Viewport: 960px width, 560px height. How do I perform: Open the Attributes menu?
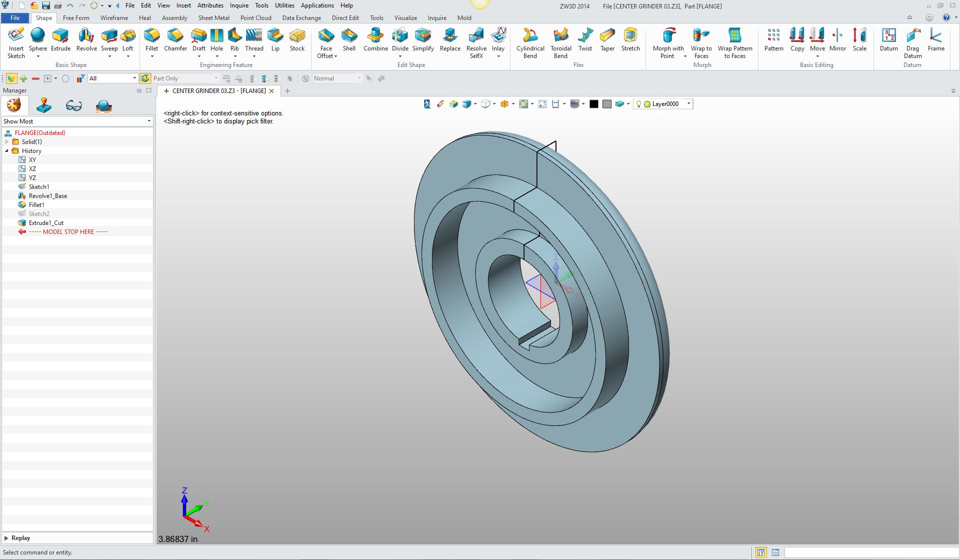(210, 5)
